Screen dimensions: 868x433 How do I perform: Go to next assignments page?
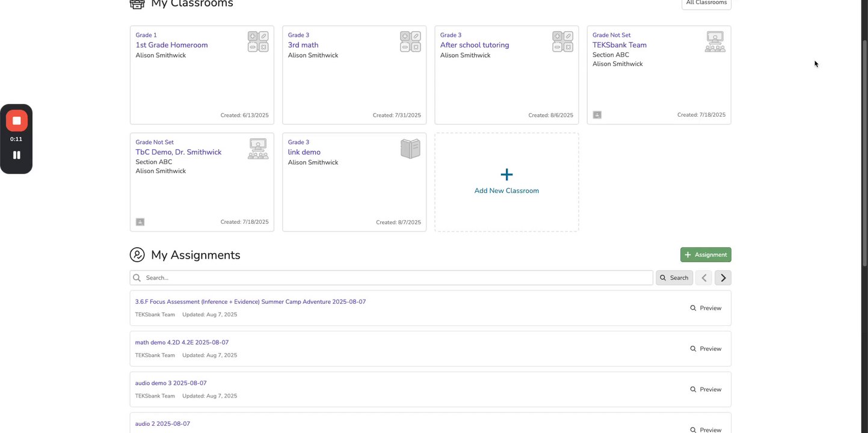coord(723,278)
